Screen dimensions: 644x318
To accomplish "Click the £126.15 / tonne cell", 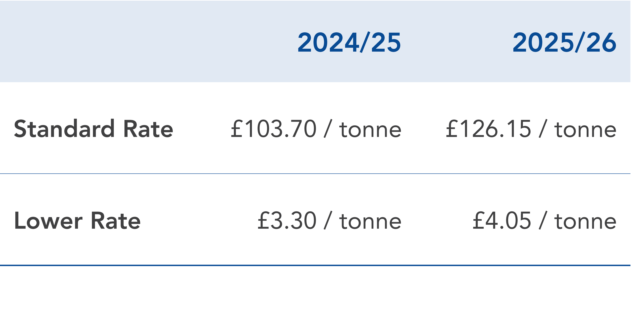I will click(x=531, y=129).
